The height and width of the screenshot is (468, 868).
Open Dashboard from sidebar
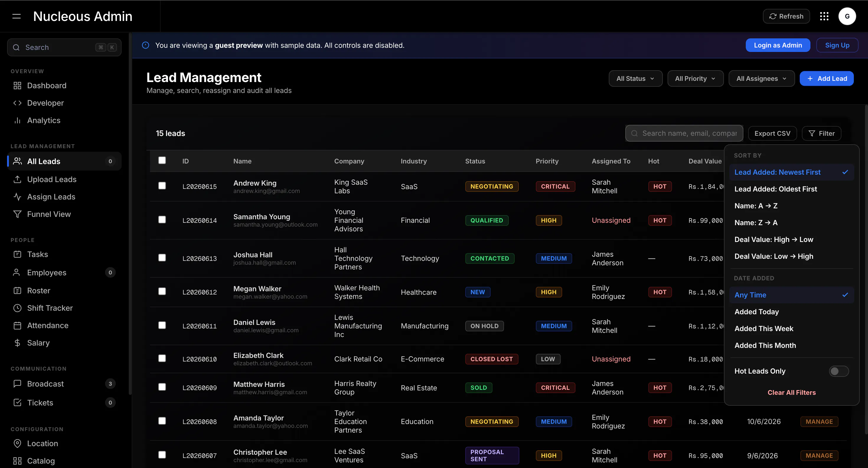coord(64,86)
